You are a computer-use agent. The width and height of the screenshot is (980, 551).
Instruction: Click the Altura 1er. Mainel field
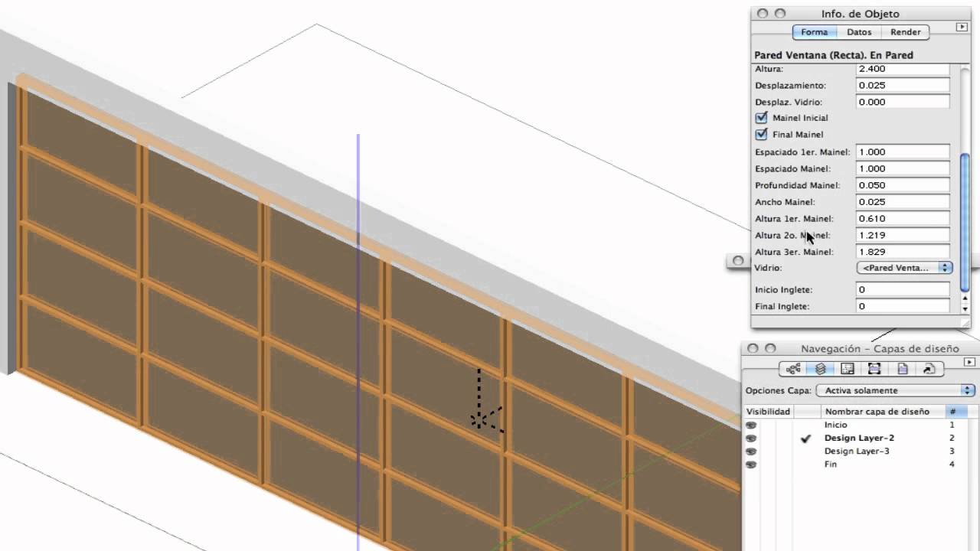point(903,218)
